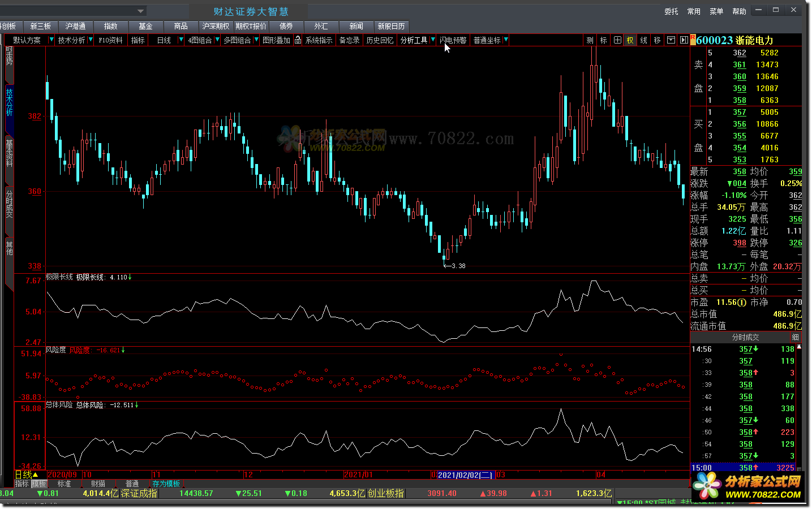This screenshot has height=509, width=812.
Task: Click the 总体风险 indicator label
Action: click(59, 405)
